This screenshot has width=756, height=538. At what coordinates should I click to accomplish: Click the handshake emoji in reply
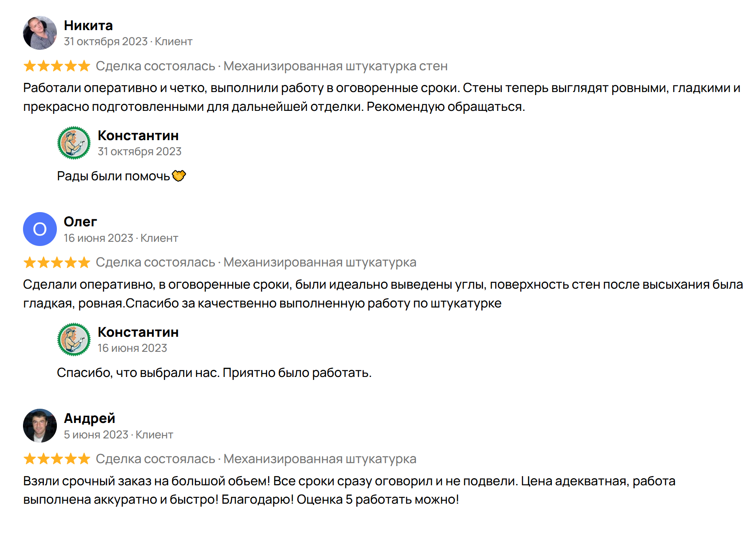[179, 176]
